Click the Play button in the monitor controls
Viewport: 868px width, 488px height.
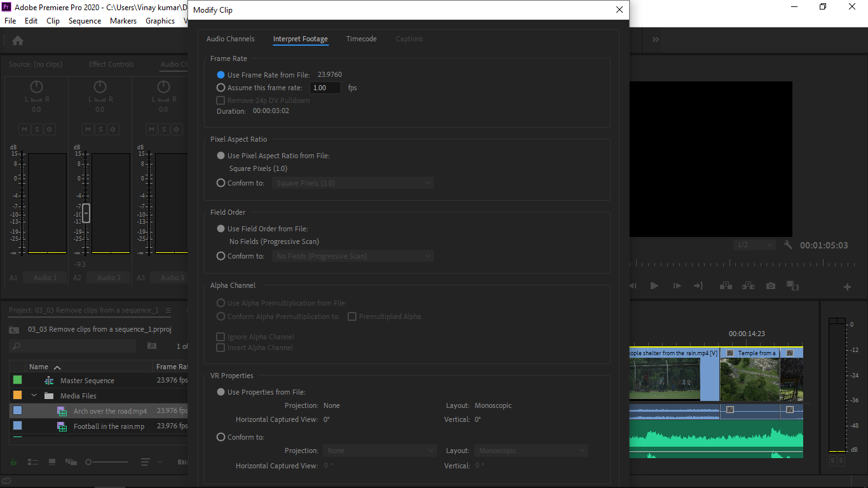[654, 285]
